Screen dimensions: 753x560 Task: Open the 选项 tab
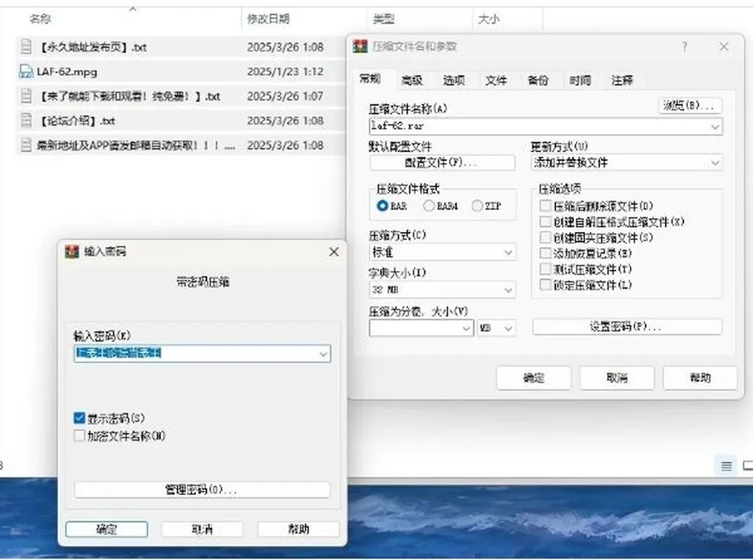(x=454, y=80)
